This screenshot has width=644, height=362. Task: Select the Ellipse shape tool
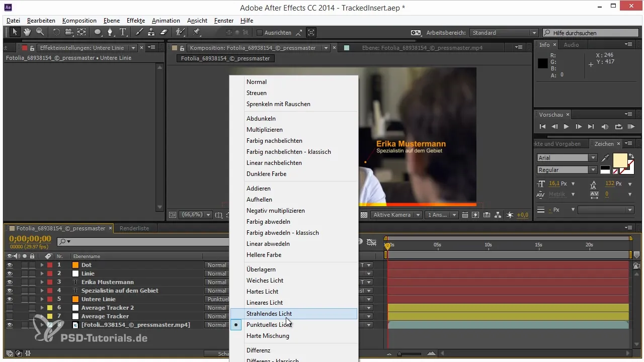(98, 32)
